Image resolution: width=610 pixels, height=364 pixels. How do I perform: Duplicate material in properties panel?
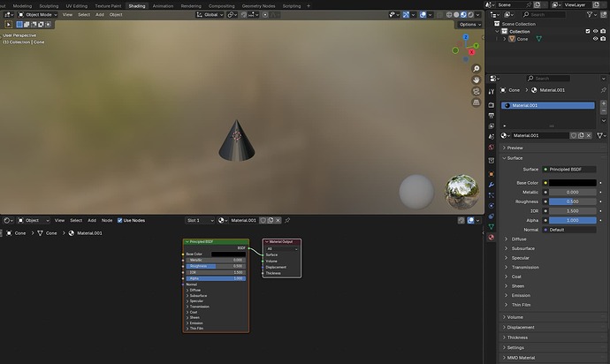581,135
